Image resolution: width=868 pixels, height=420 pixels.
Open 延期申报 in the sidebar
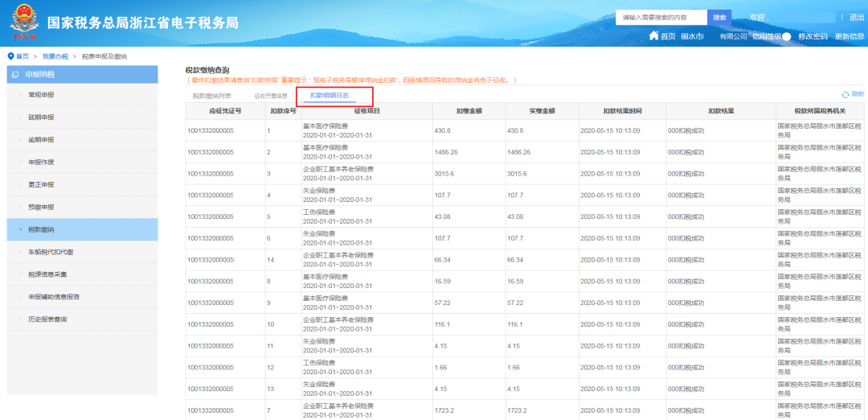pyautogui.click(x=83, y=117)
